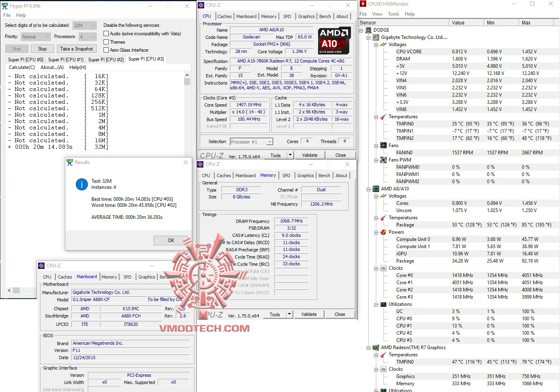Click the Clocks icon under Radeon R7 Graphics

point(383,369)
